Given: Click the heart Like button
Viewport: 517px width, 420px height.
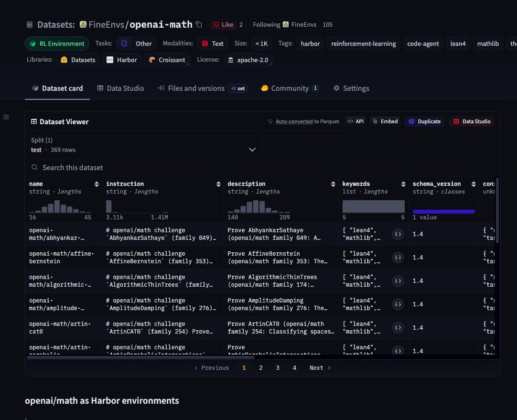Looking at the screenshot, I should tap(223, 24).
